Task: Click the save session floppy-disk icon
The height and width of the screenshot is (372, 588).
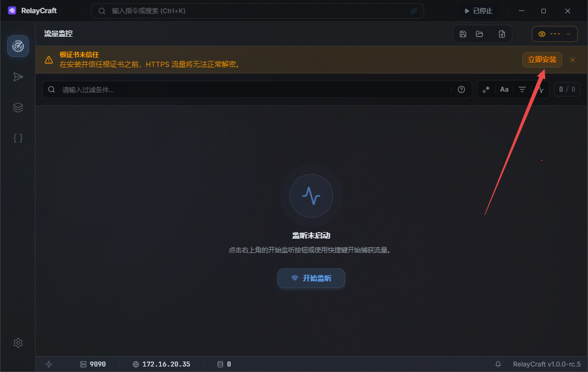Action: [463, 34]
